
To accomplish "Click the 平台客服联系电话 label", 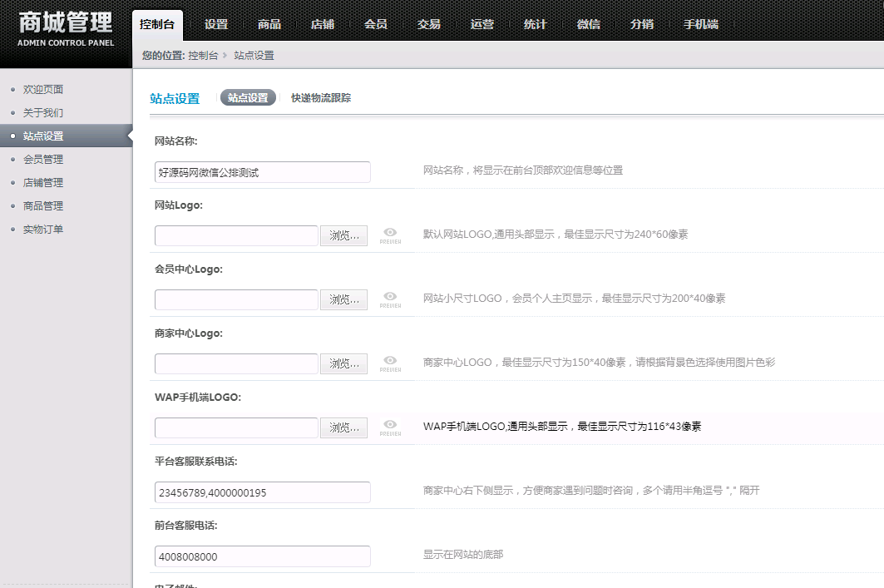I will coord(196,461).
